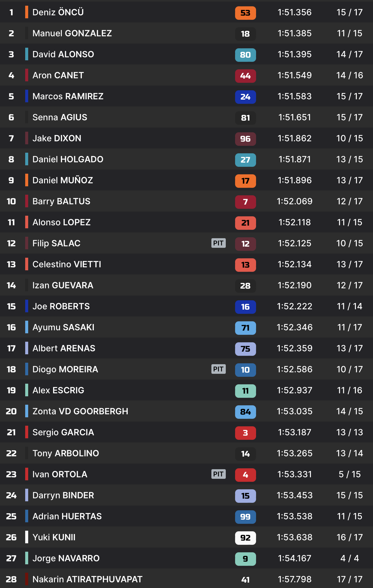This screenshot has height=588, width=373.
Task: Click the light green number 9 badge
Action: [x=245, y=559]
